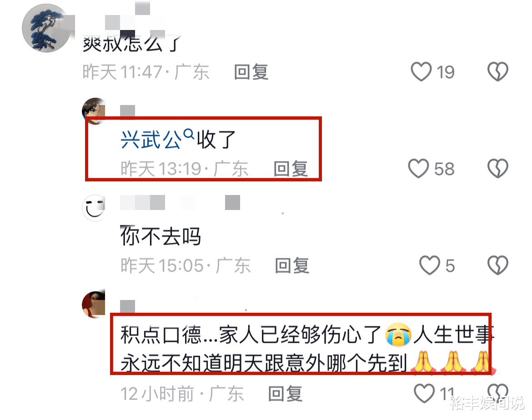Viewport: 532px width, 420px height.
Task: Reply to the comment from 12小时前
Action: (285, 394)
